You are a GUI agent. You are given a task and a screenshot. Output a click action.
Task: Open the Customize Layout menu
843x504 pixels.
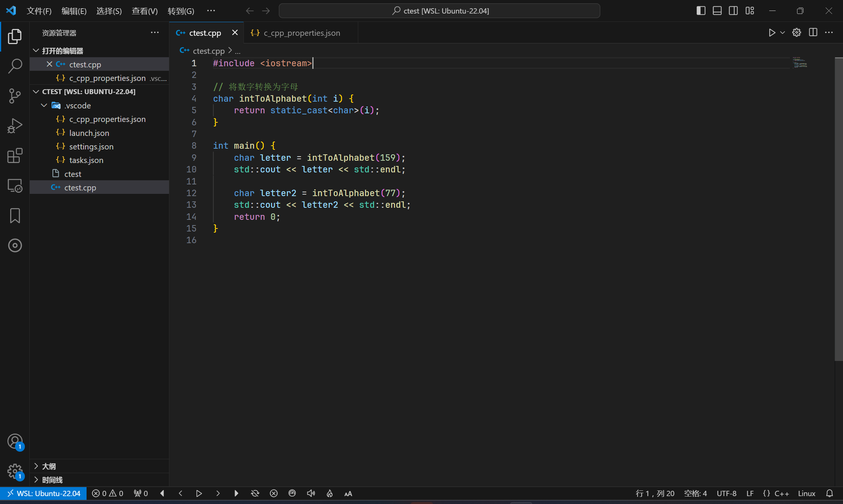750,11
